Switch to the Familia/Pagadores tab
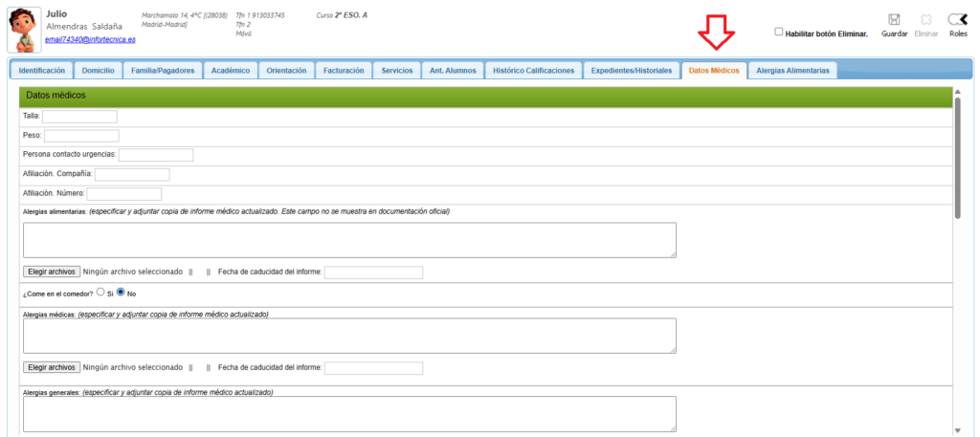 (x=163, y=71)
